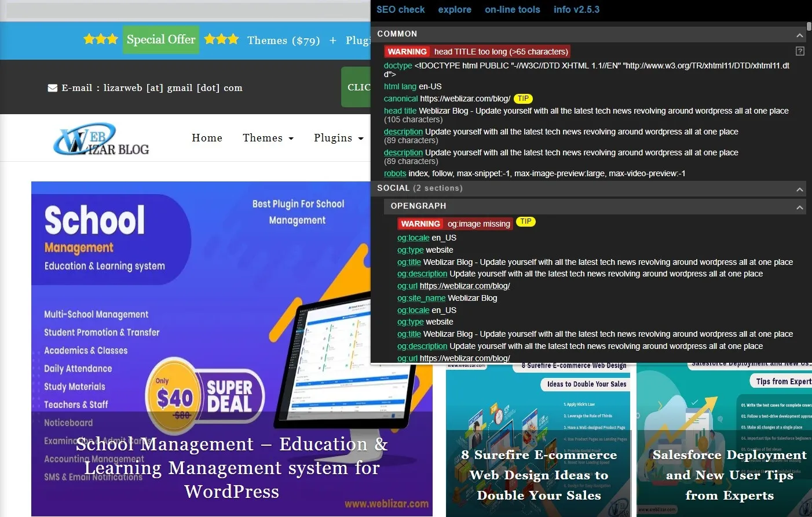Open School Management Learning Management post title
The image size is (812, 517).
point(232,468)
